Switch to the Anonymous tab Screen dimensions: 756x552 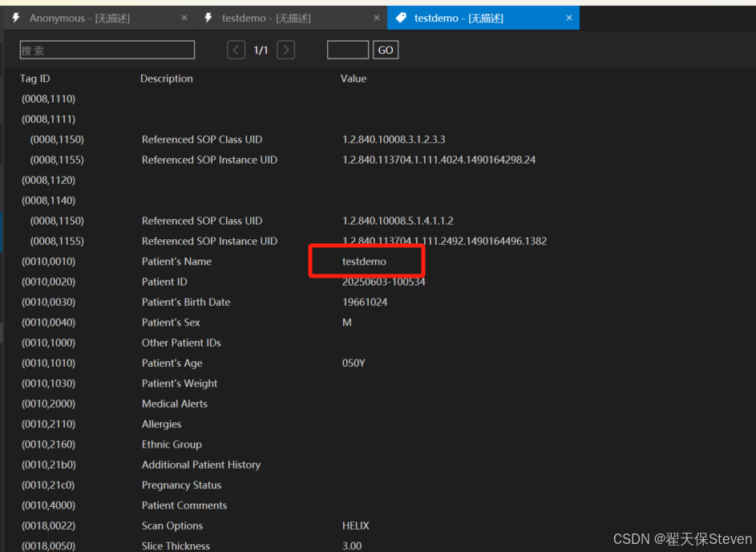[x=88, y=17]
